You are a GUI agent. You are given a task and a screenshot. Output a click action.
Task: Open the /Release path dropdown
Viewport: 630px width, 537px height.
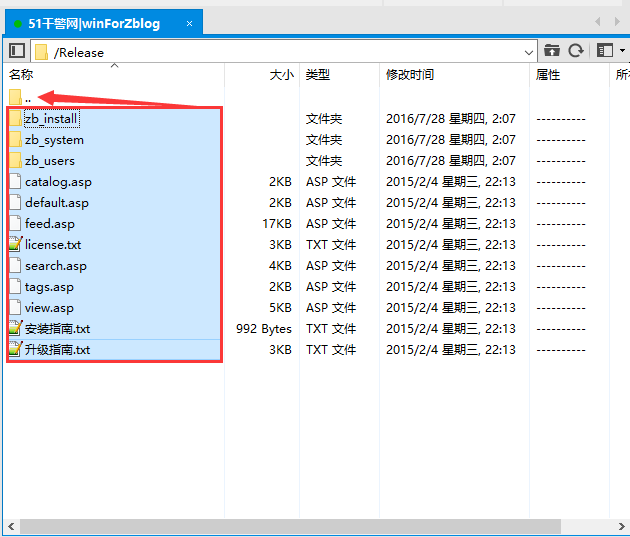point(529,52)
